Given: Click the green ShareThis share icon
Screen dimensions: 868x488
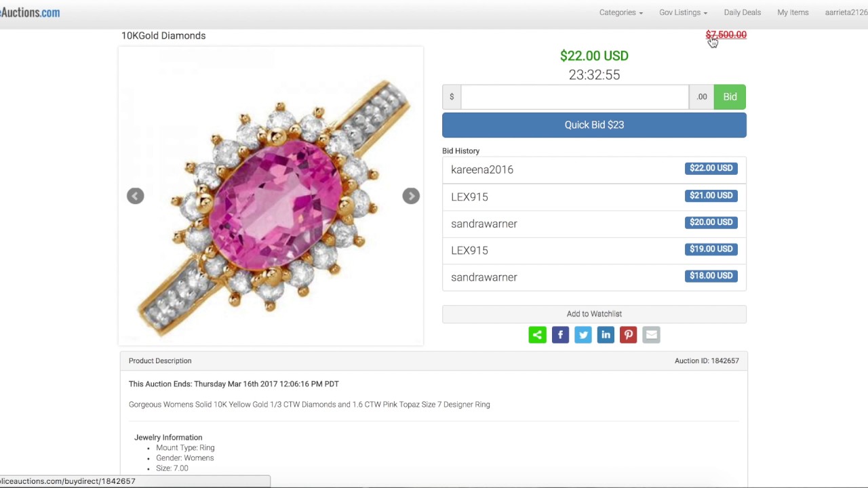Looking at the screenshot, I should pos(537,335).
